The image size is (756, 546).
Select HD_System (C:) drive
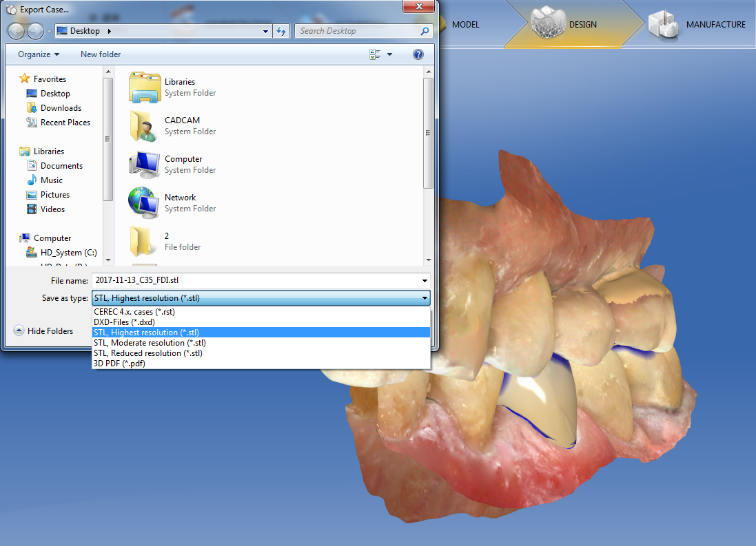tap(62, 252)
